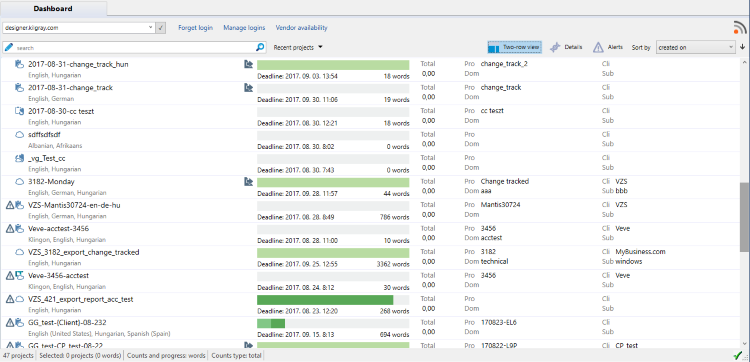Click project icon of Veve-3456-acctest

pyautogui.click(x=19, y=275)
